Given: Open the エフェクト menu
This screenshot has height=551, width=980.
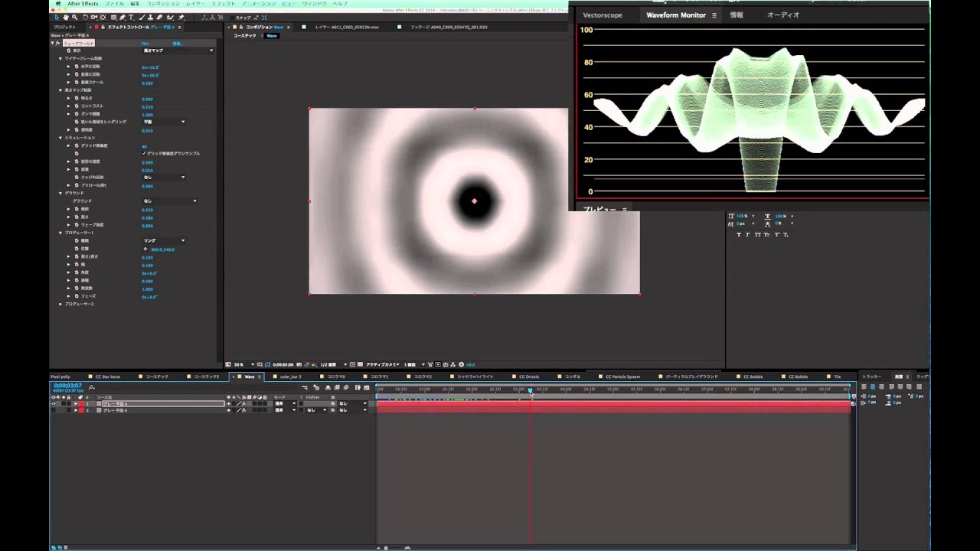Looking at the screenshot, I should coord(224,4).
